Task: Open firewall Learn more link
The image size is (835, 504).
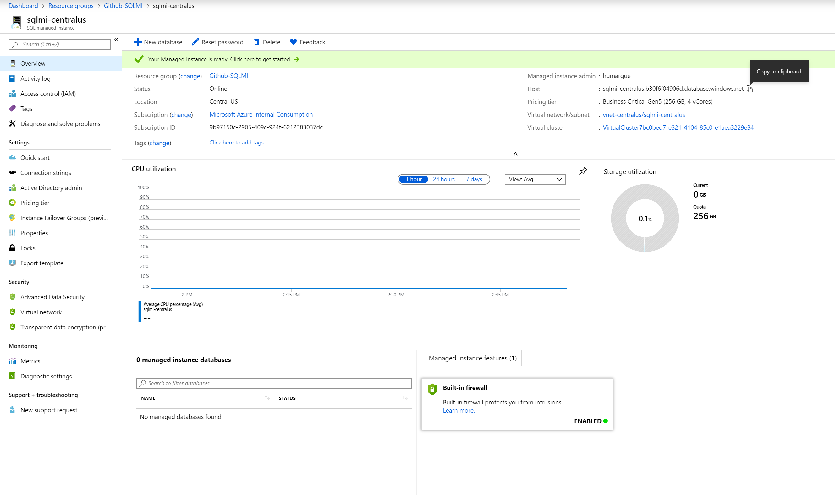Action: tap(459, 410)
